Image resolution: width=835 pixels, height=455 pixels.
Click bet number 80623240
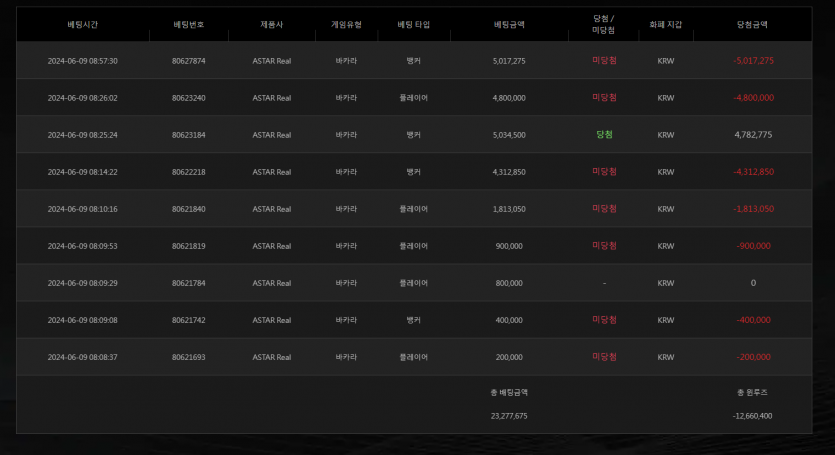click(189, 98)
